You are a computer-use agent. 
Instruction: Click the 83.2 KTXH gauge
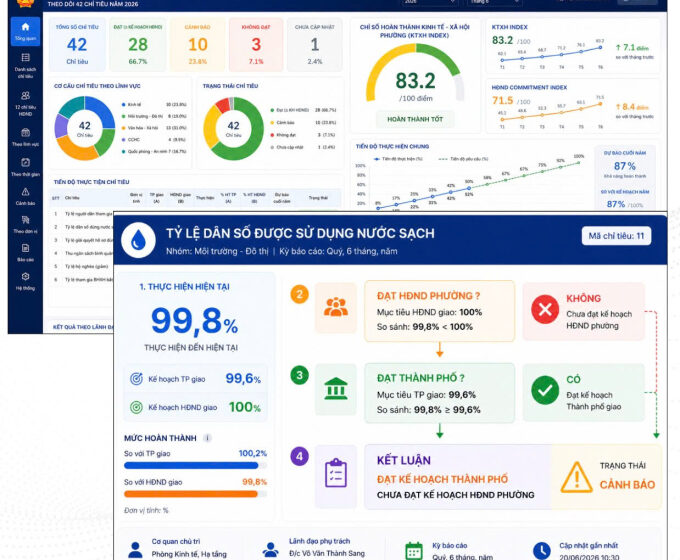tap(415, 74)
